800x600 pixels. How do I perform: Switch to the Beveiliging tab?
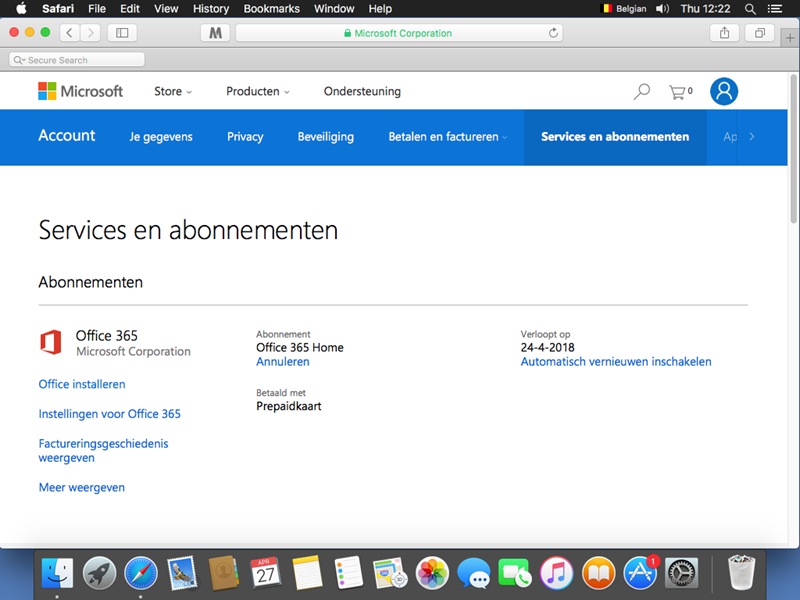click(325, 137)
